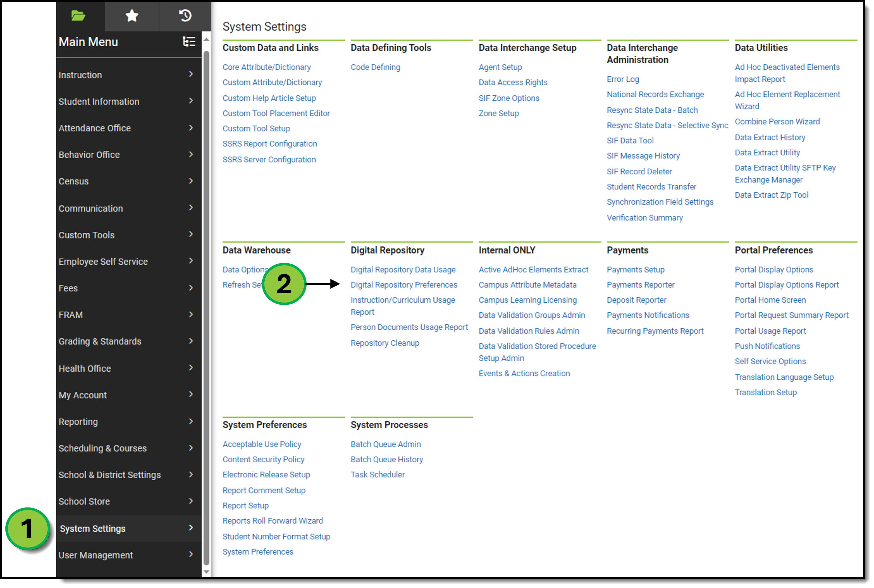Open the Portal Display Options link
This screenshot has width=874, height=588.
(x=774, y=270)
